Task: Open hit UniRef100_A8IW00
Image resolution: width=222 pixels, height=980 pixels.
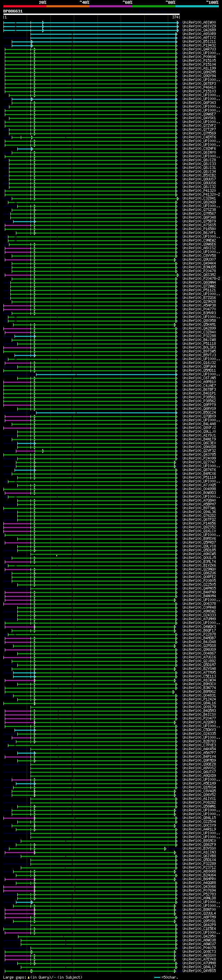Action: 199,23
